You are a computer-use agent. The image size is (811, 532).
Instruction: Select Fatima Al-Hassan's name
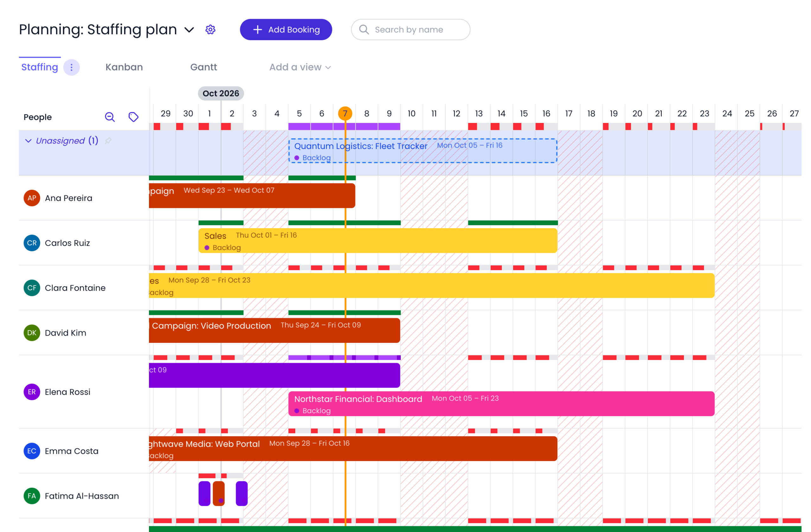[82, 496]
